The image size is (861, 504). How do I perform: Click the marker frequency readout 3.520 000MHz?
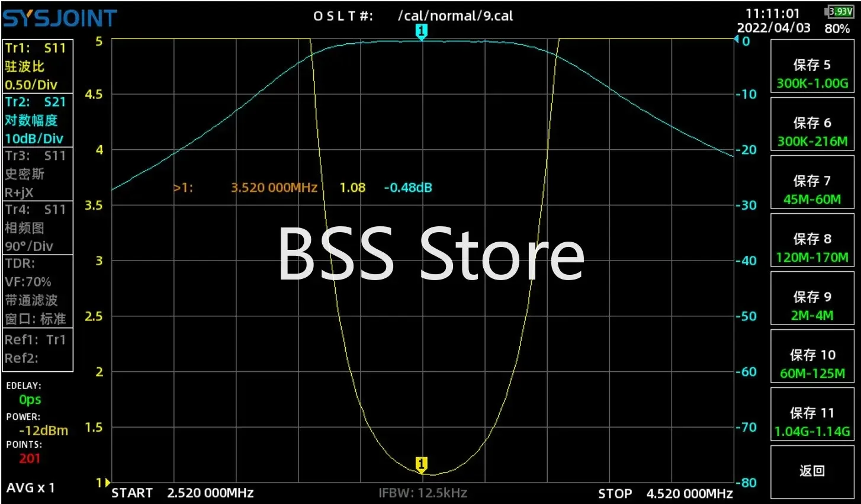coord(274,188)
